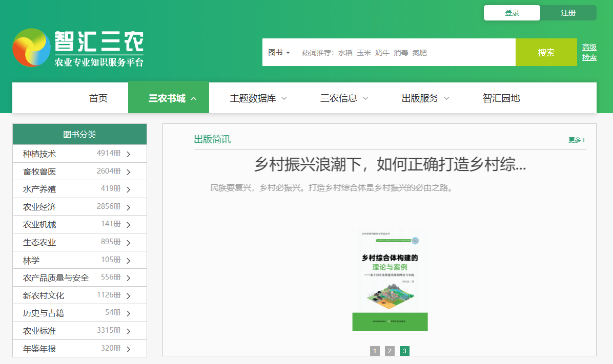Click the 搜索 search button
The image size is (613, 364).
[546, 53]
